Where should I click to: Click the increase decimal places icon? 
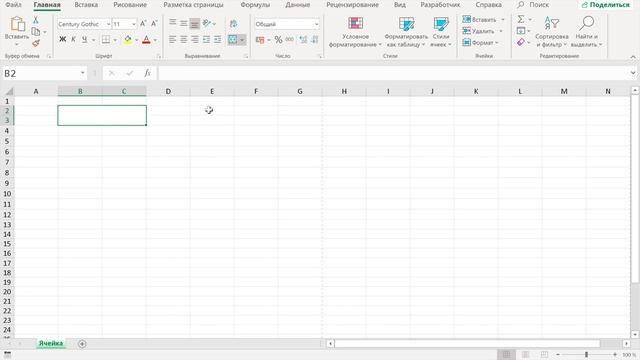[x=303, y=40]
